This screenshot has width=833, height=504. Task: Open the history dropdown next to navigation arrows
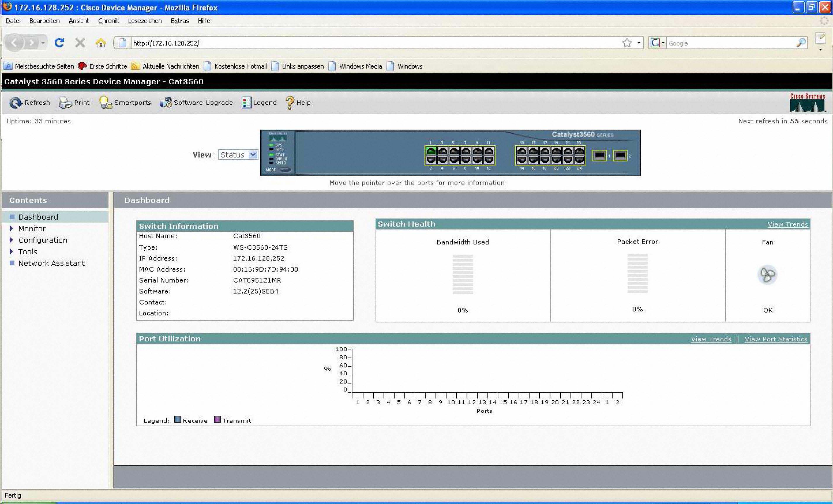[43, 43]
